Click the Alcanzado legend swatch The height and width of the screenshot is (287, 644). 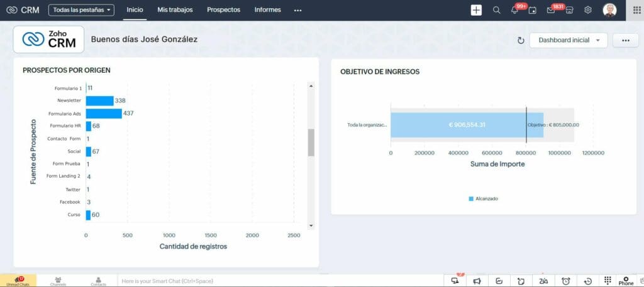pyautogui.click(x=471, y=199)
